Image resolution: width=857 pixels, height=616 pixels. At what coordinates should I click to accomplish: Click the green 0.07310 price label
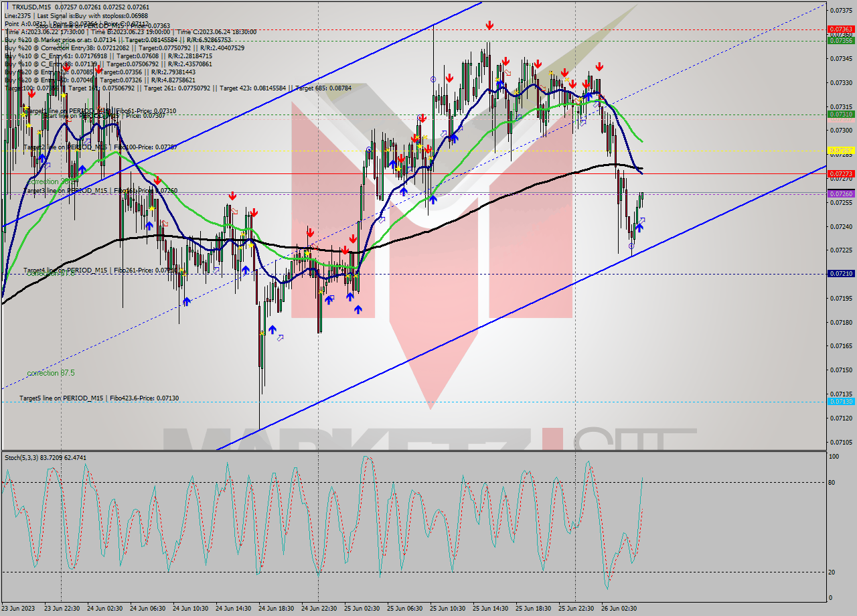[840, 114]
